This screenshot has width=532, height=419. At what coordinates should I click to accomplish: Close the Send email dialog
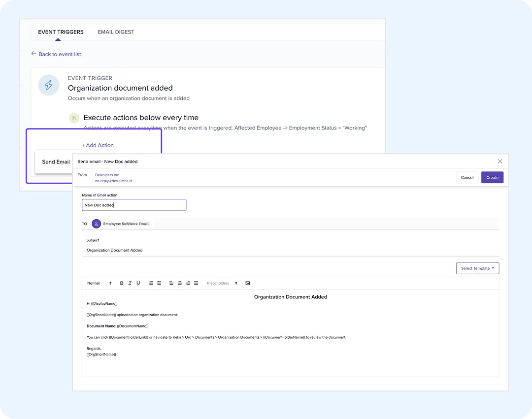point(500,161)
